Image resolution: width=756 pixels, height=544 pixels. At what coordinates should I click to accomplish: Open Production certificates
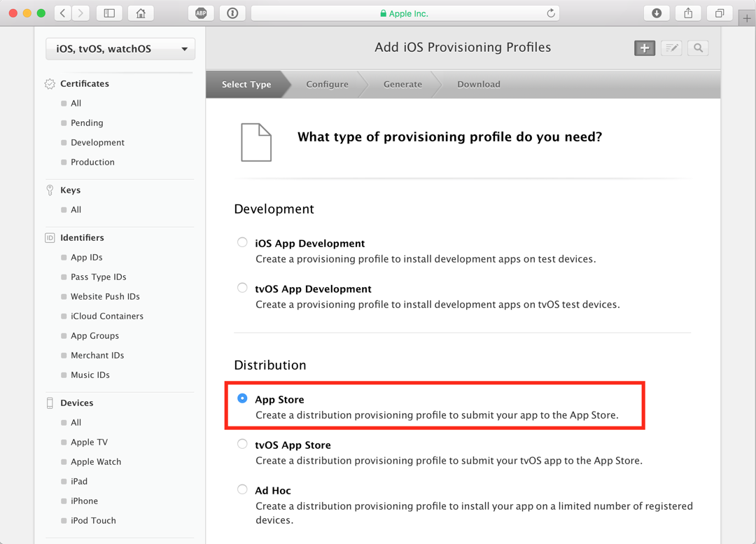(x=92, y=162)
